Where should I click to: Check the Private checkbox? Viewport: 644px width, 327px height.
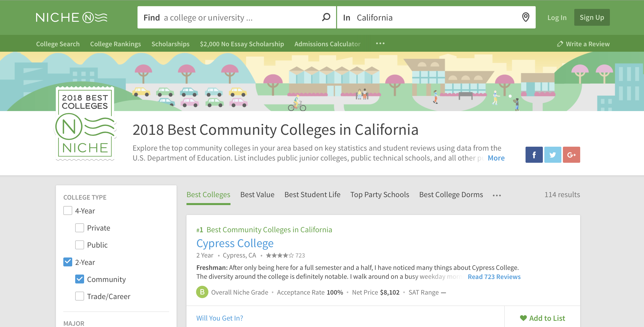pos(79,228)
